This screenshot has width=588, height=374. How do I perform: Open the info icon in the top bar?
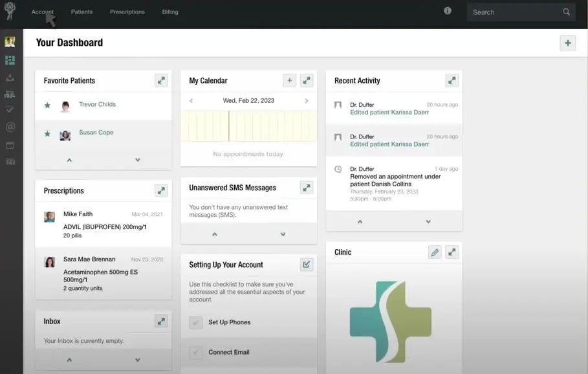(447, 10)
